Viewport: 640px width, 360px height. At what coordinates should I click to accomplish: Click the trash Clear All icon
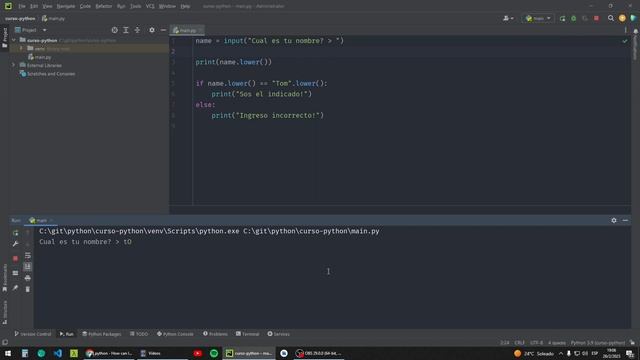28,289
